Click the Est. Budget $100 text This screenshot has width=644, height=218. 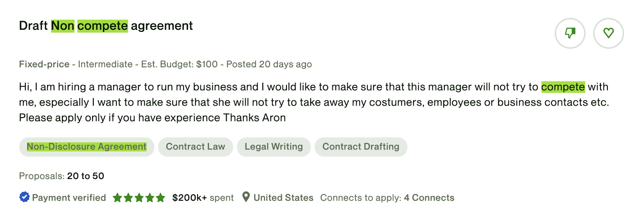pyautogui.click(x=179, y=64)
